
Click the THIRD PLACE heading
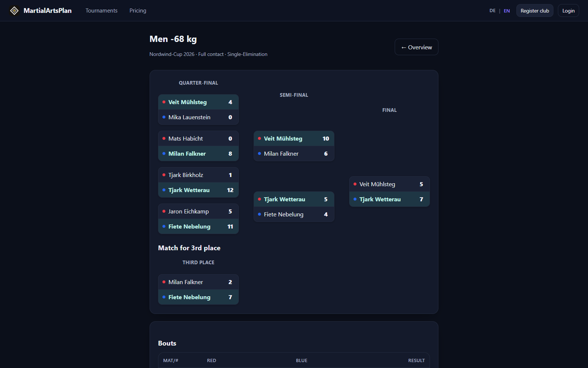198,262
